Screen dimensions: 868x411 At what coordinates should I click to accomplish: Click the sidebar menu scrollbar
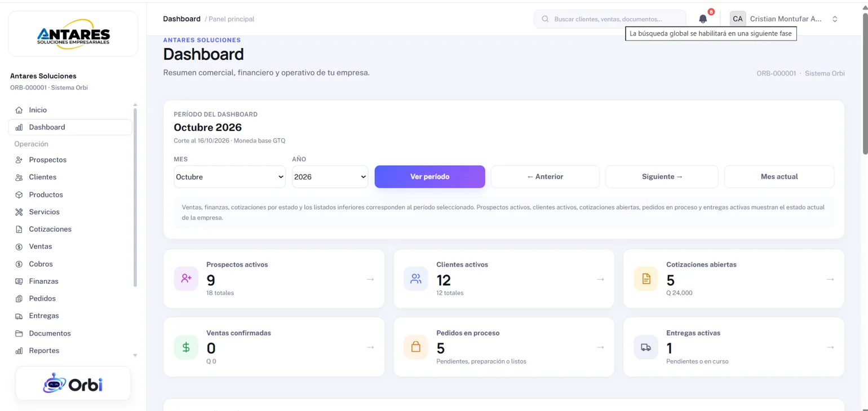[135, 197]
